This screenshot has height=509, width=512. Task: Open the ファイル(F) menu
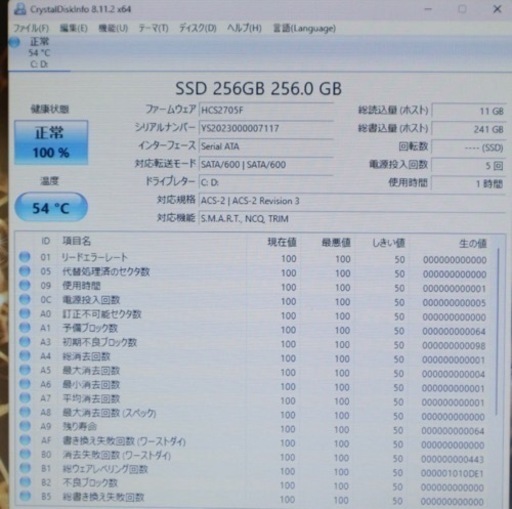tap(31, 28)
